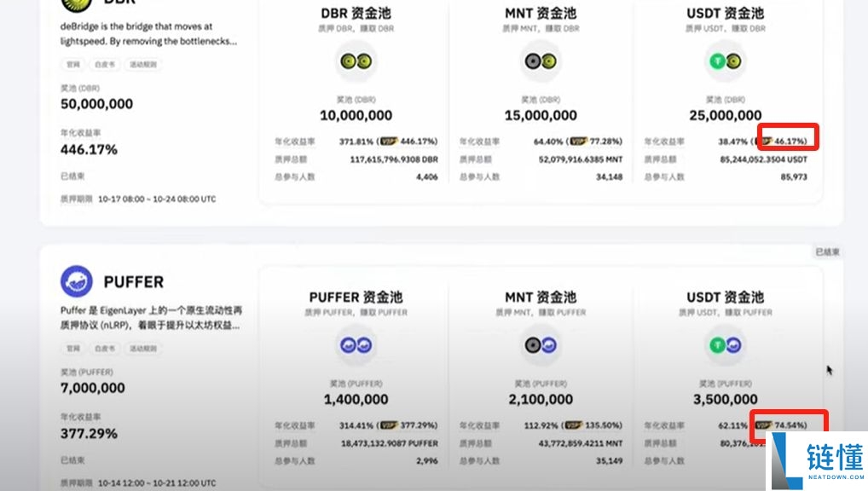Click base yield 64.40% in MNT pool

[548, 142]
